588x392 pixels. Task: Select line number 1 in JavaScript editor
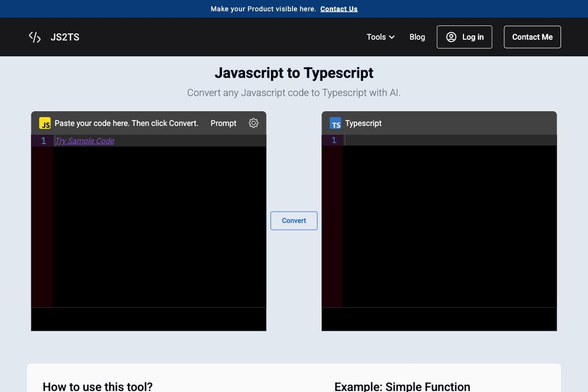(43, 141)
